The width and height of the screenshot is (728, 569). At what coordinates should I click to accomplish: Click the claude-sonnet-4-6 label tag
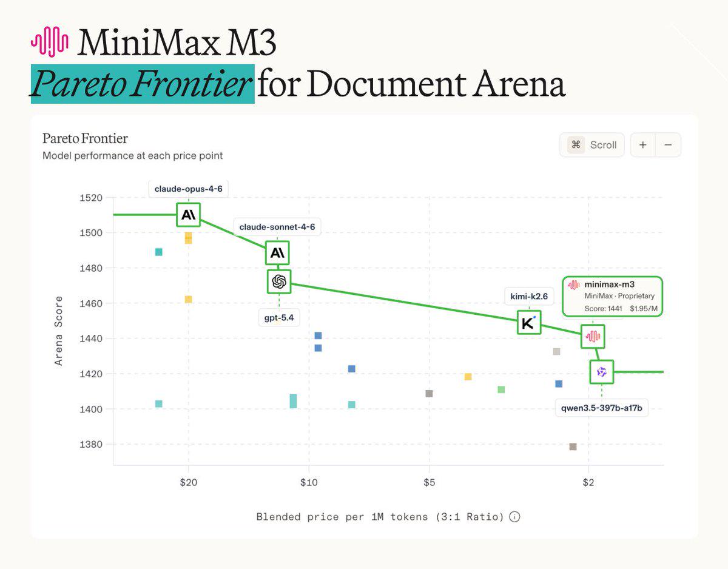click(278, 227)
